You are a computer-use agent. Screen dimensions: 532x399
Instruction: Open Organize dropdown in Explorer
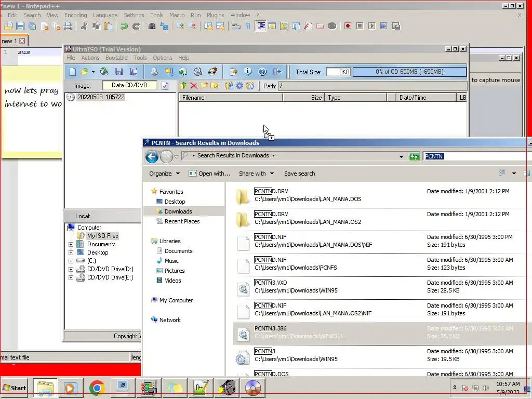(x=165, y=174)
